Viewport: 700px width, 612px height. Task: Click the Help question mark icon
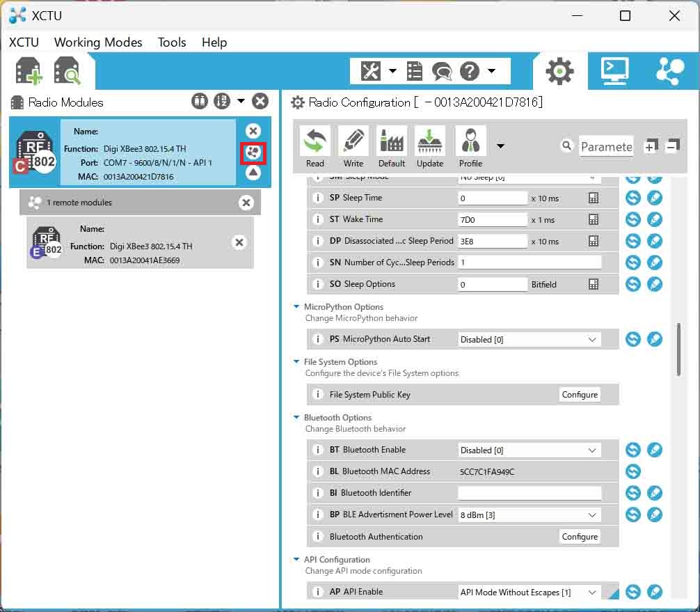[470, 71]
